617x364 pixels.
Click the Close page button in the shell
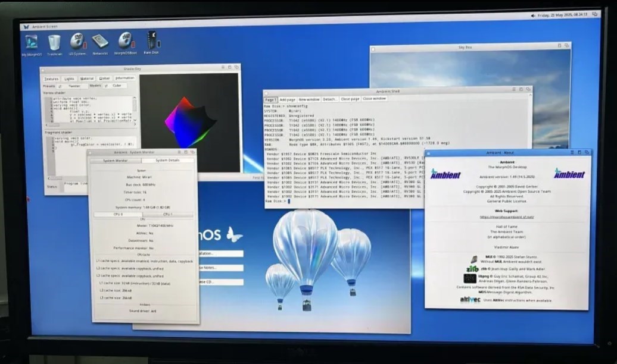click(350, 99)
